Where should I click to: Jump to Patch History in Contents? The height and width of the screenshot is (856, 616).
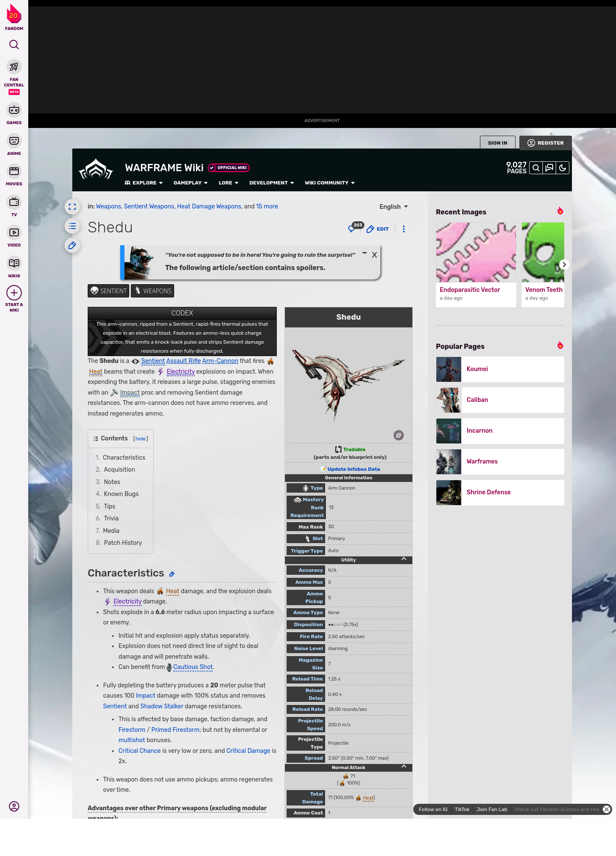[123, 543]
